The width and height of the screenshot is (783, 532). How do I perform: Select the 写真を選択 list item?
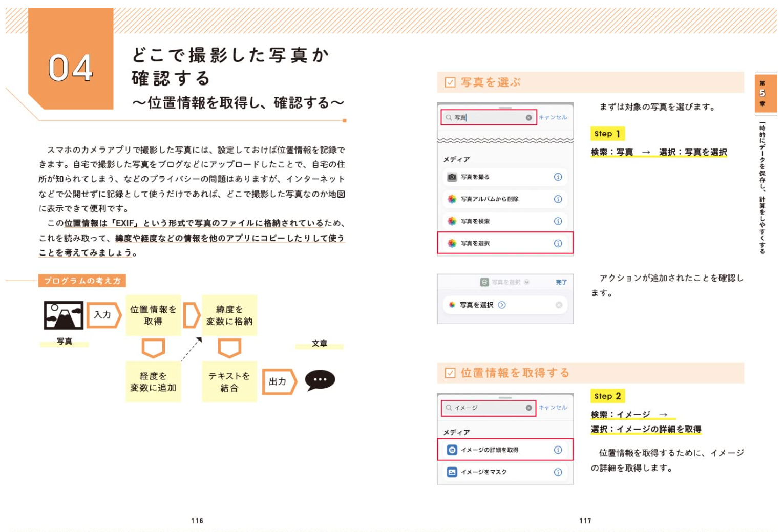tap(504, 243)
